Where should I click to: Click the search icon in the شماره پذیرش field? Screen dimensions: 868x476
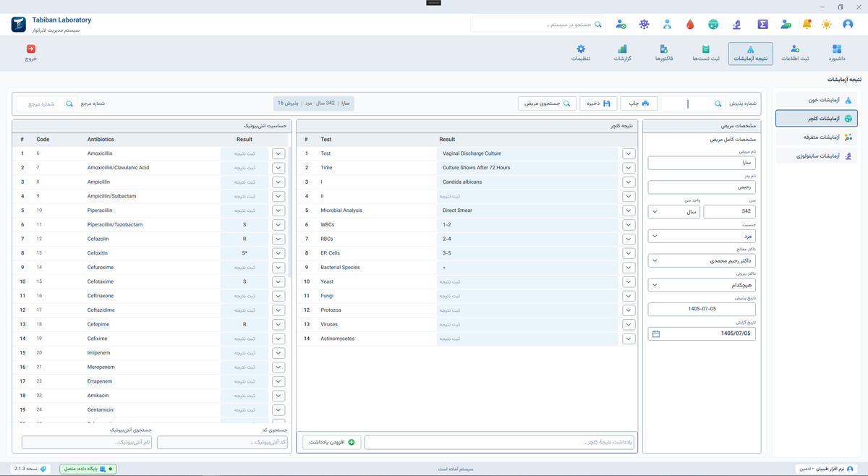[718, 104]
